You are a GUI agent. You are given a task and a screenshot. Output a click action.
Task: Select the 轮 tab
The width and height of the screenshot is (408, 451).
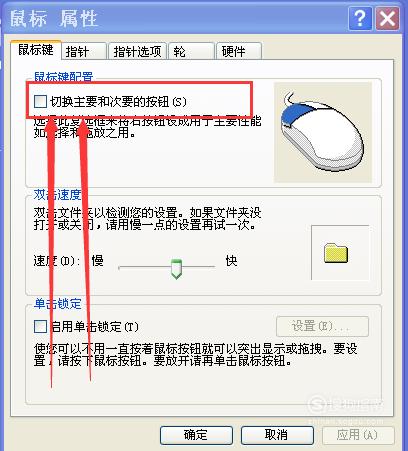(x=191, y=52)
